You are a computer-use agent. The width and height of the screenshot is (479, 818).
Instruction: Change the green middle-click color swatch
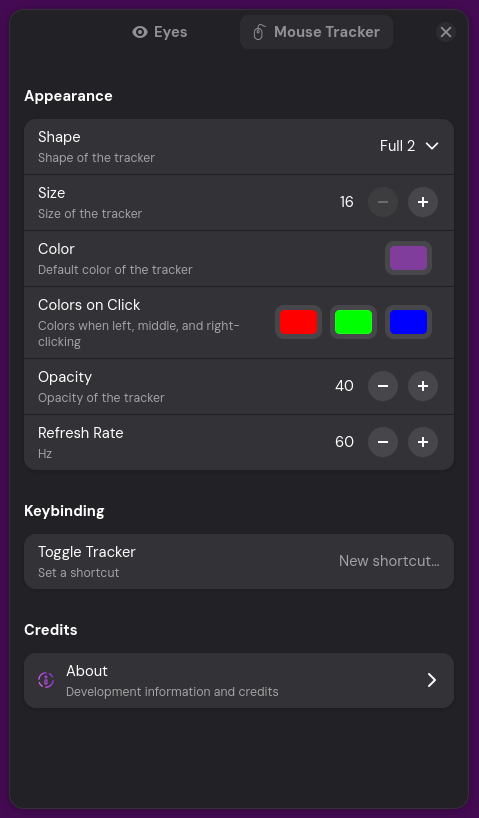[x=353, y=322]
